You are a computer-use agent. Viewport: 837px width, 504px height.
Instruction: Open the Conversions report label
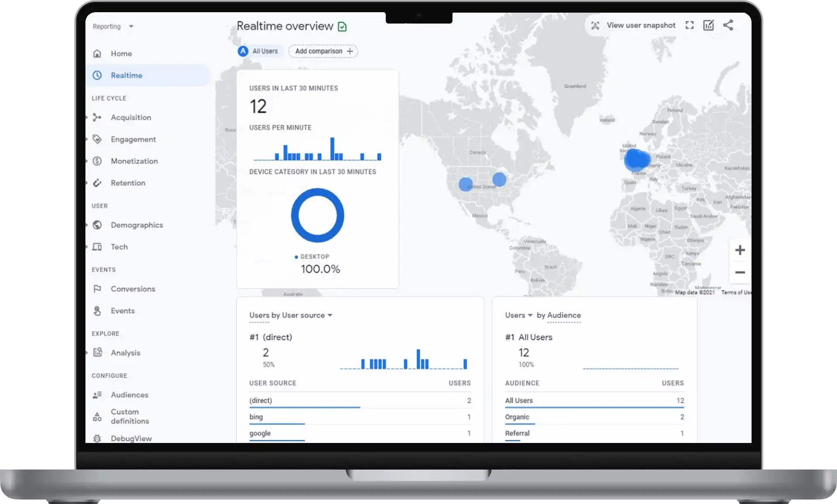[133, 289]
